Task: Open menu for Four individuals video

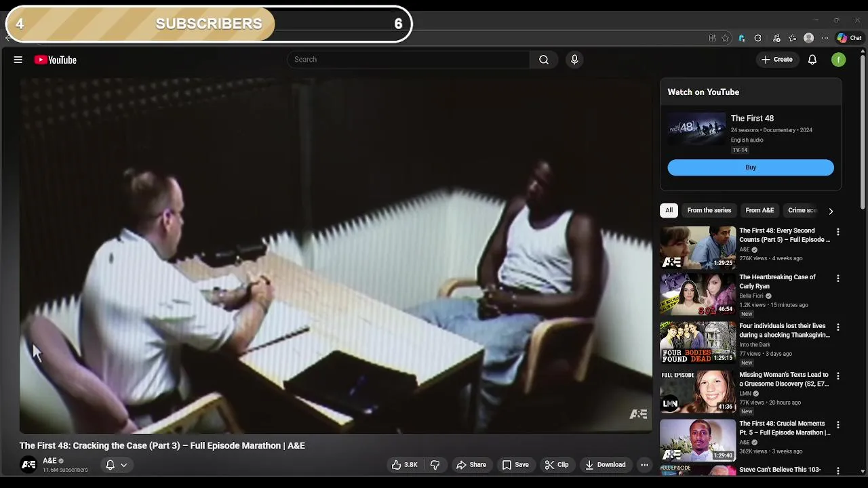Action: point(838,327)
